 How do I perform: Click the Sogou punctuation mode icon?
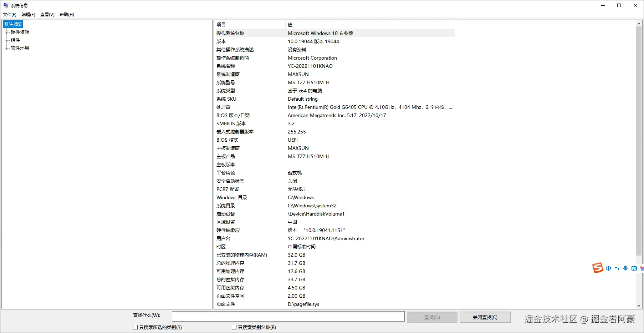(x=617, y=268)
